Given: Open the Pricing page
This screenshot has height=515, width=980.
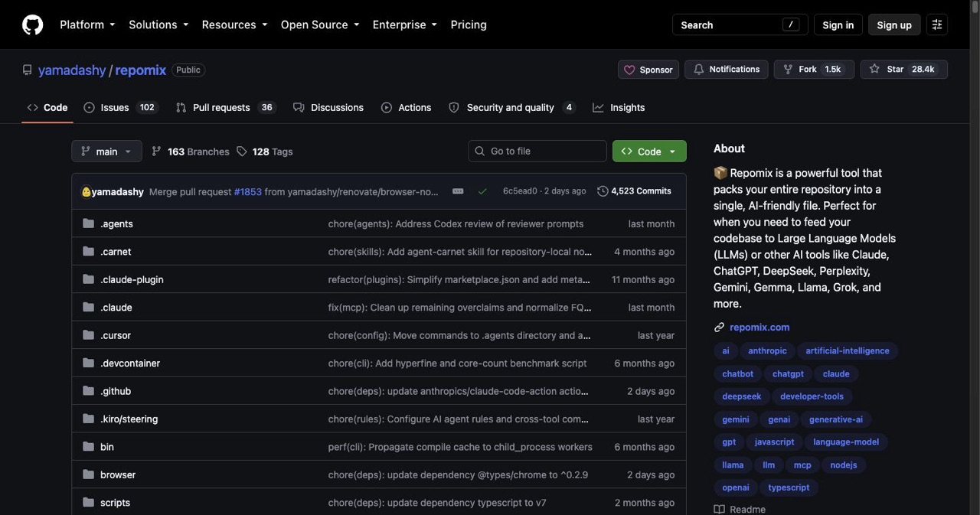Looking at the screenshot, I should [x=469, y=24].
